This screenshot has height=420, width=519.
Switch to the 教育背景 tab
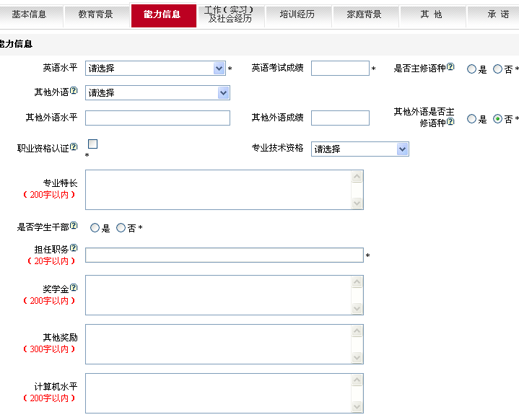point(95,14)
